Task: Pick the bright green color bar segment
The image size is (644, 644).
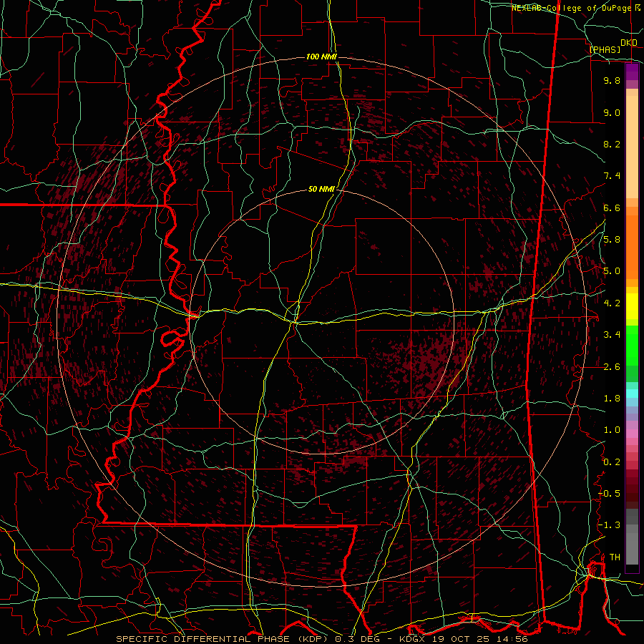Action: pos(632,346)
